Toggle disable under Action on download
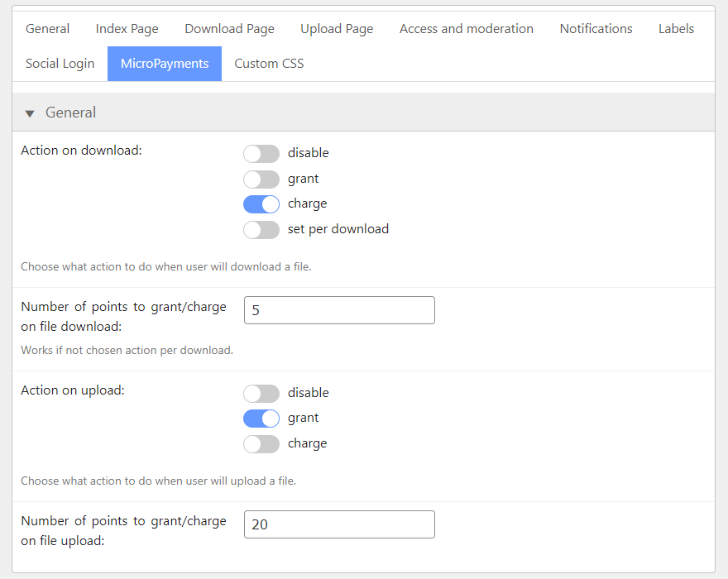This screenshot has height=579, width=728. (x=261, y=154)
